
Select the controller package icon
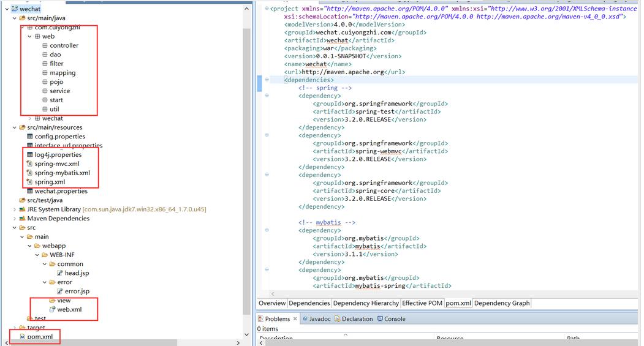click(45, 45)
